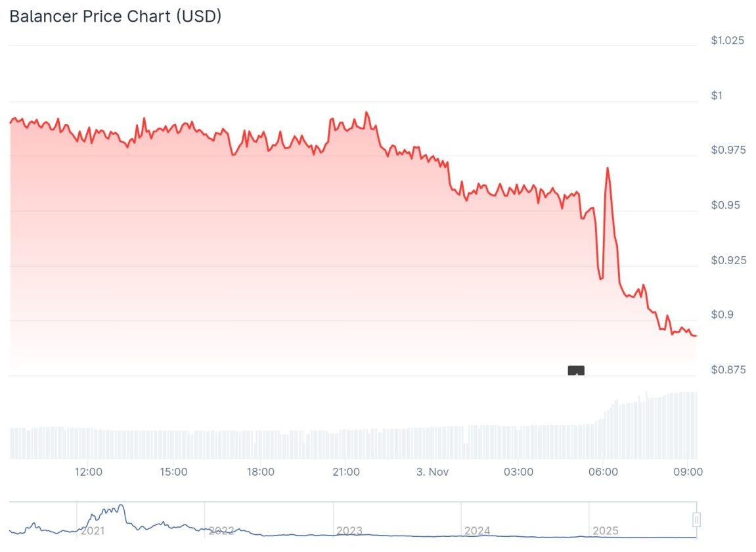Click the 09:00 time axis label
This screenshot has width=756, height=552.
[x=690, y=472]
